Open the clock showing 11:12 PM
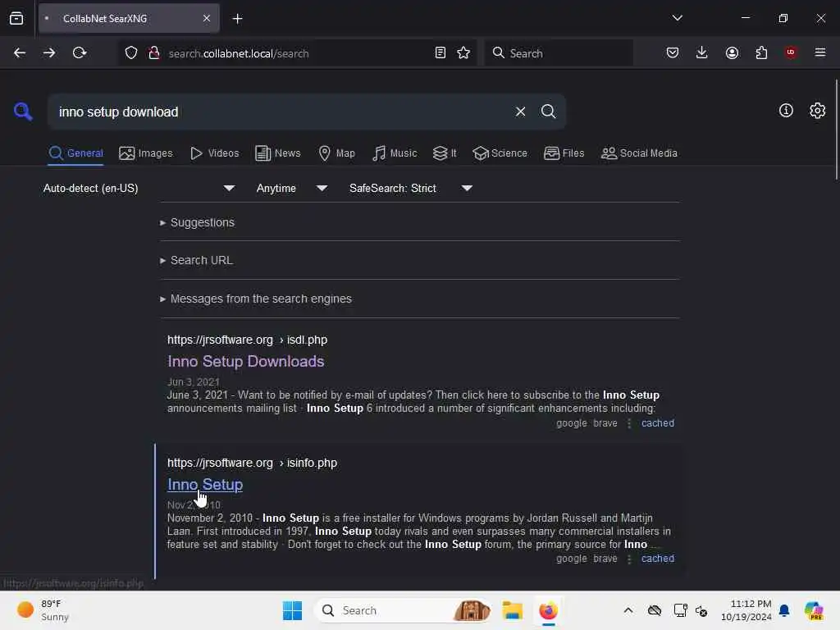The width and height of the screenshot is (840, 630). pos(746,610)
